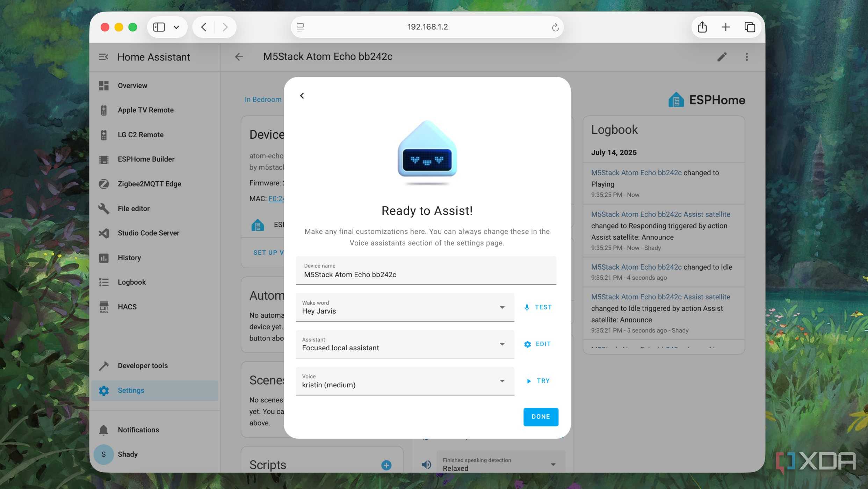Go forward in Safari history

click(x=225, y=27)
